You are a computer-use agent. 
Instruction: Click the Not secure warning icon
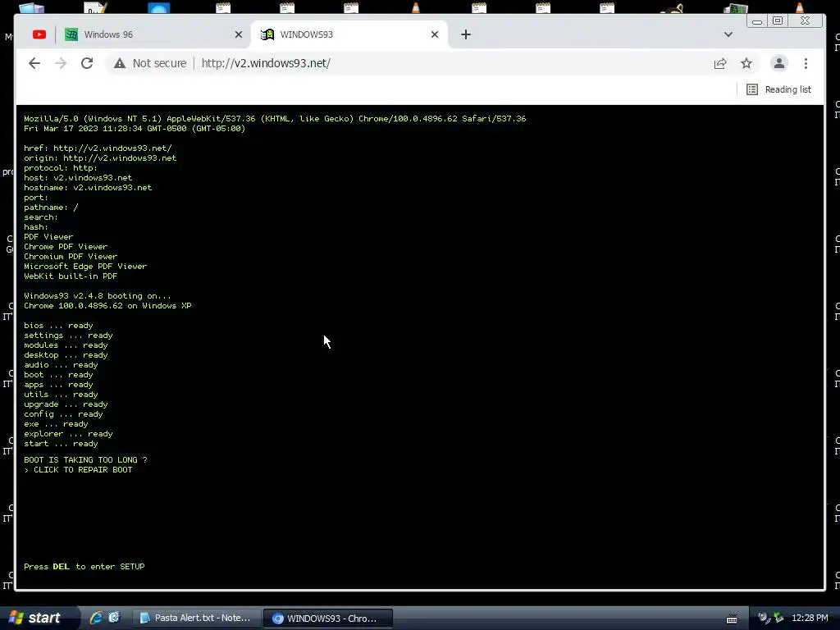click(x=120, y=63)
